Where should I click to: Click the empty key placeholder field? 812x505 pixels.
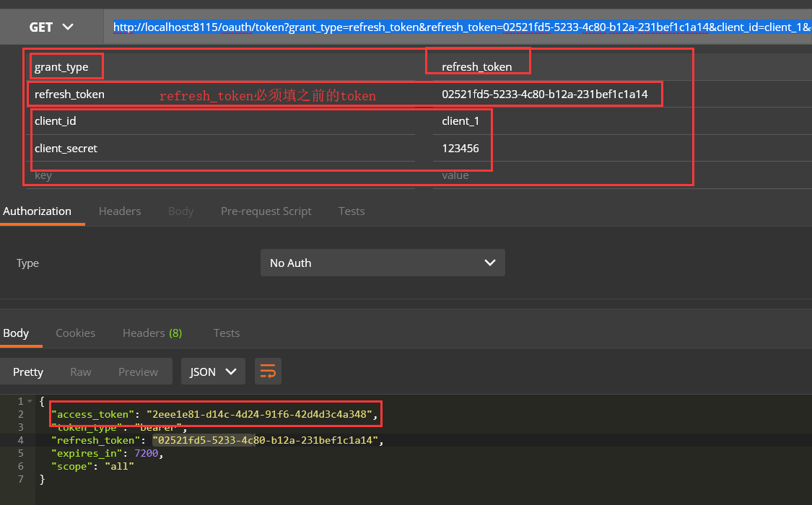click(220, 175)
